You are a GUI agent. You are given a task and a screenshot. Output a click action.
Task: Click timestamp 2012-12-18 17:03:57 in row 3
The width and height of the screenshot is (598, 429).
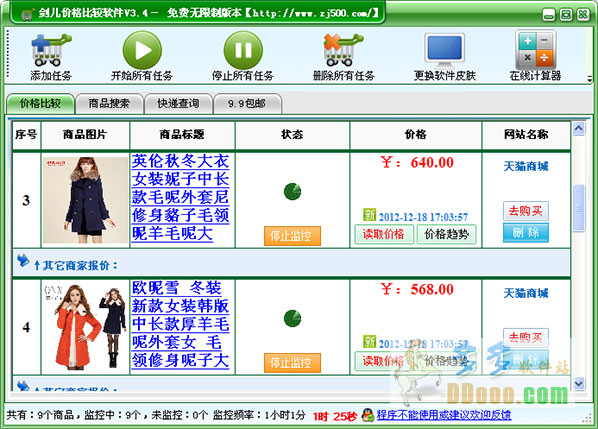tap(423, 217)
